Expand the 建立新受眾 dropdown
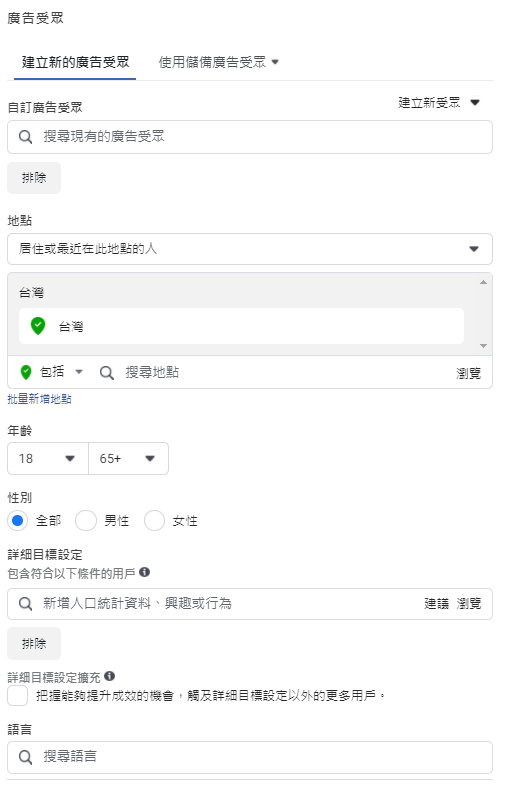 tap(439, 103)
